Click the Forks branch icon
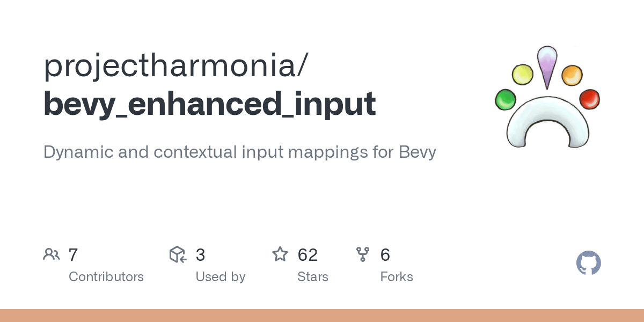This screenshot has width=644, height=322. 363,254
